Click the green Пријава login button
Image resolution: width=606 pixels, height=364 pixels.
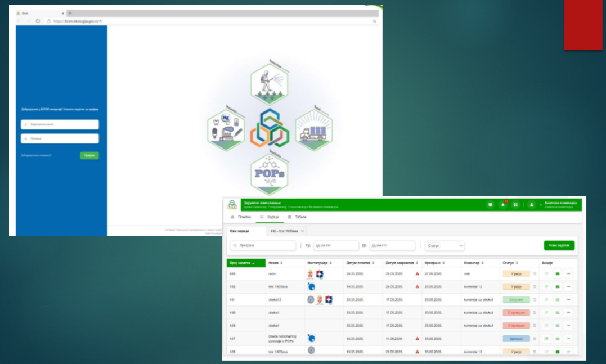pyautogui.click(x=89, y=155)
